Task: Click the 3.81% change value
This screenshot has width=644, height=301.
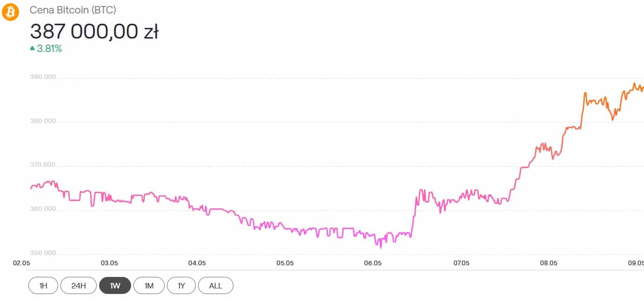Action: (x=49, y=48)
